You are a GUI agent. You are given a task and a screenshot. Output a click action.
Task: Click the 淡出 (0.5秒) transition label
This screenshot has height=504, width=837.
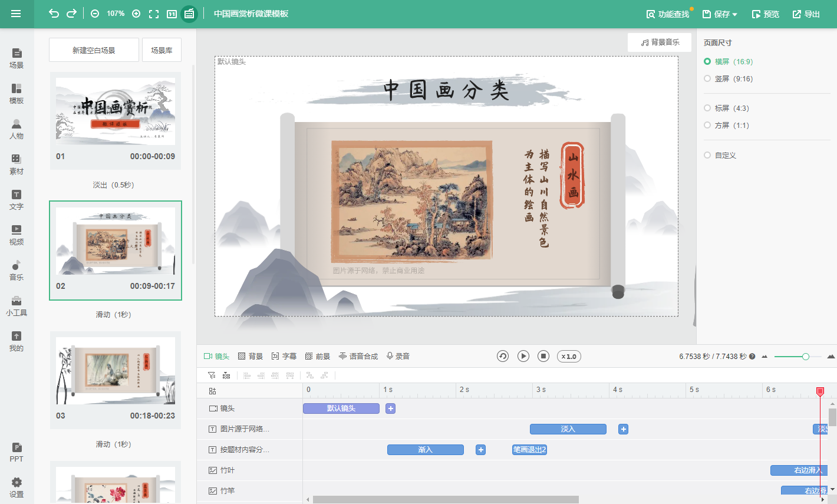click(114, 185)
